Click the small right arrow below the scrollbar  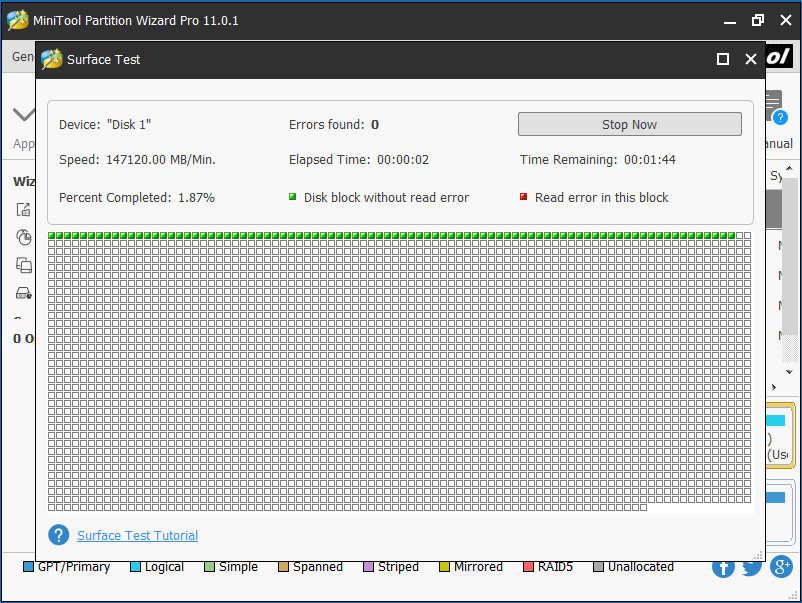[x=774, y=387]
